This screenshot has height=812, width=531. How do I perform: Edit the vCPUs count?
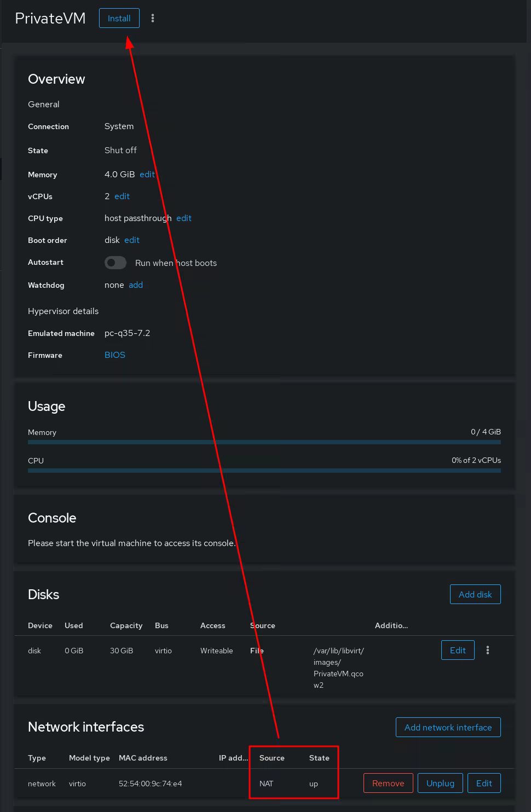pos(122,196)
